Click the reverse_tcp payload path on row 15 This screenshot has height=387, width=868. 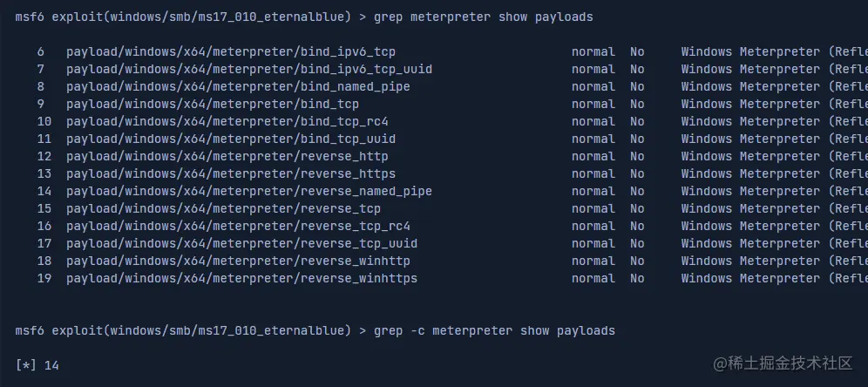[x=223, y=208]
